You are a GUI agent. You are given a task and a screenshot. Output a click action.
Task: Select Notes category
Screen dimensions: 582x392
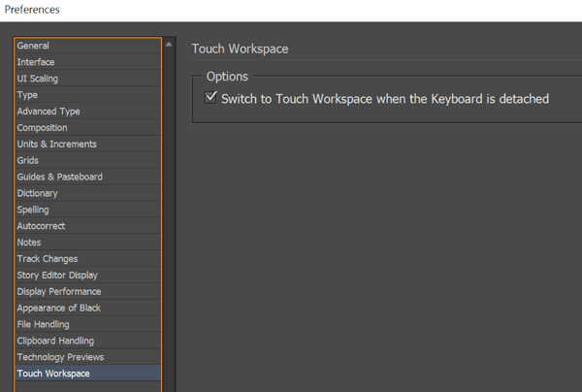coord(88,242)
